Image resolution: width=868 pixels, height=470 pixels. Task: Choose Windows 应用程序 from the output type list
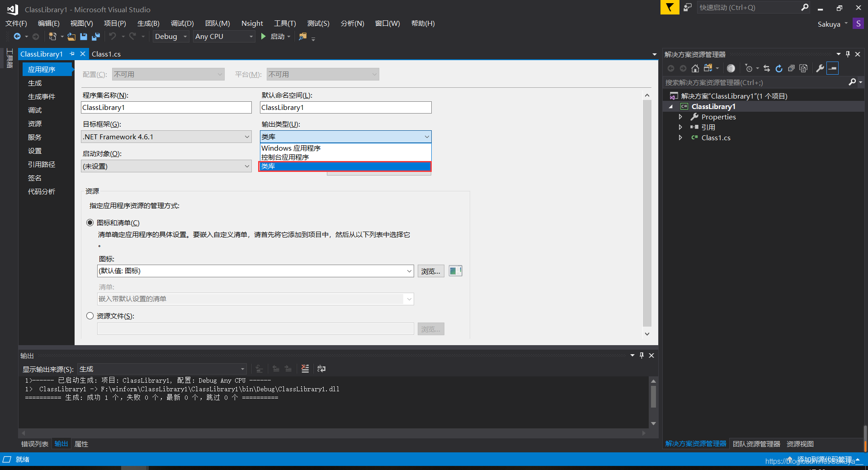tap(346, 148)
